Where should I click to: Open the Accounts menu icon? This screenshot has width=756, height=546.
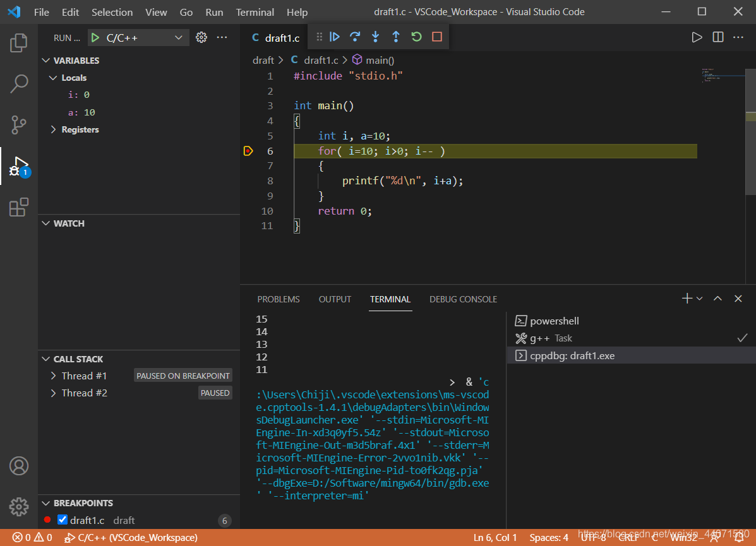pos(19,466)
